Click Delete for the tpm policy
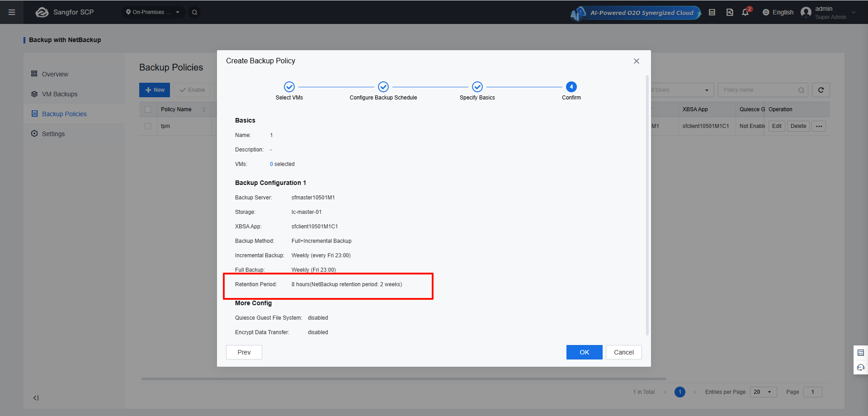 click(x=798, y=126)
